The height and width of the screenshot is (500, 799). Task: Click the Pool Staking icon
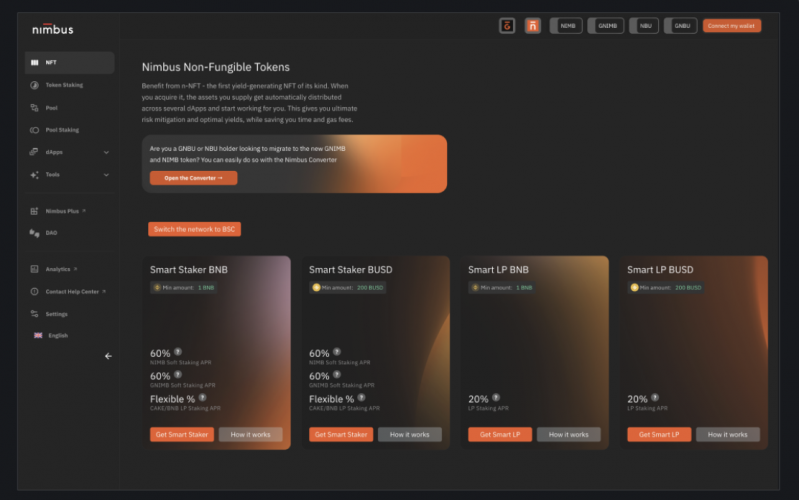click(x=34, y=130)
